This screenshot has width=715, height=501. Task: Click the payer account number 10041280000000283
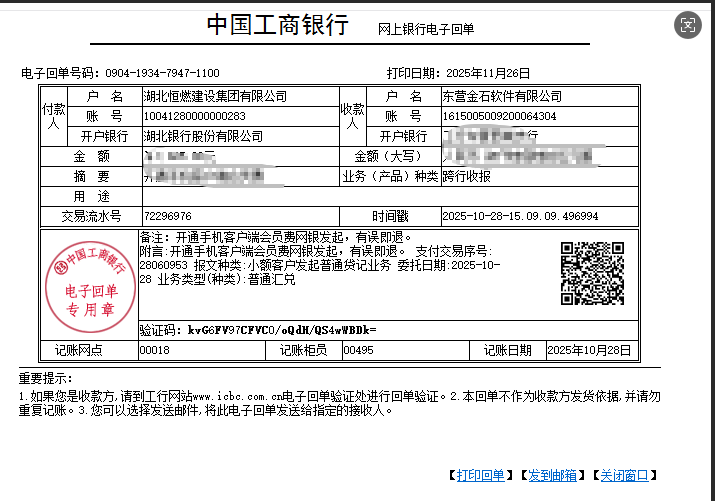pyautogui.click(x=195, y=116)
